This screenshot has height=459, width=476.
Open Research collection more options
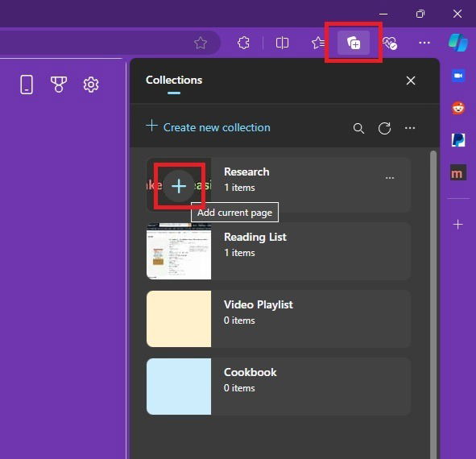[x=390, y=178]
